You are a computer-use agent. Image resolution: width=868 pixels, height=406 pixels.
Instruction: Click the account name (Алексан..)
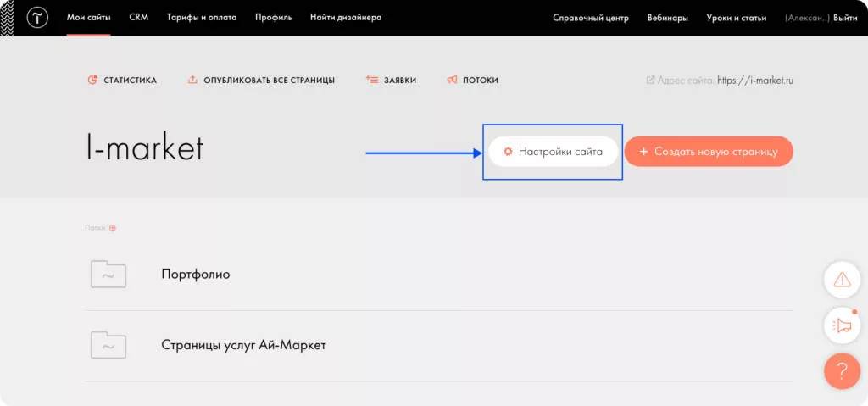pyautogui.click(x=807, y=18)
